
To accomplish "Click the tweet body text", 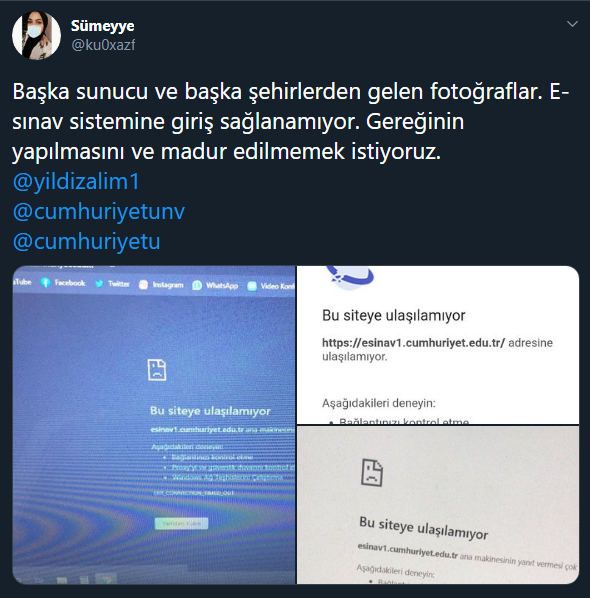I will [291, 122].
